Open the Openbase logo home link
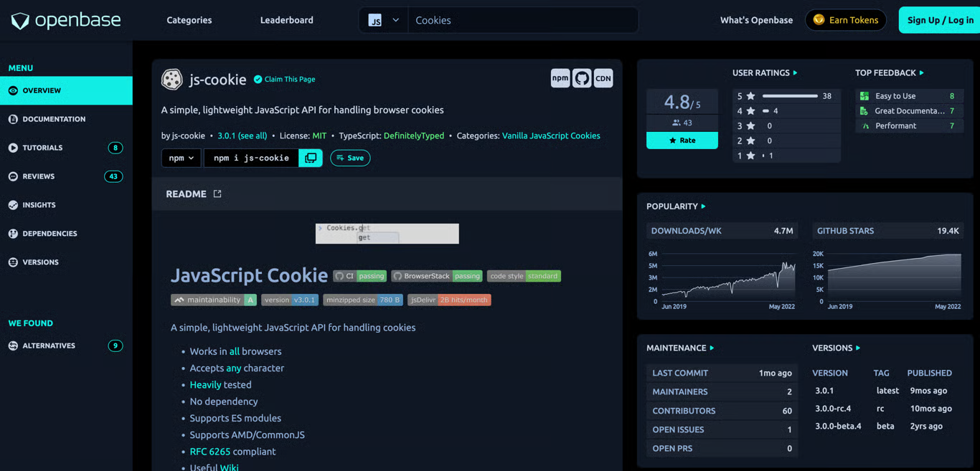The image size is (980, 471). (66, 20)
